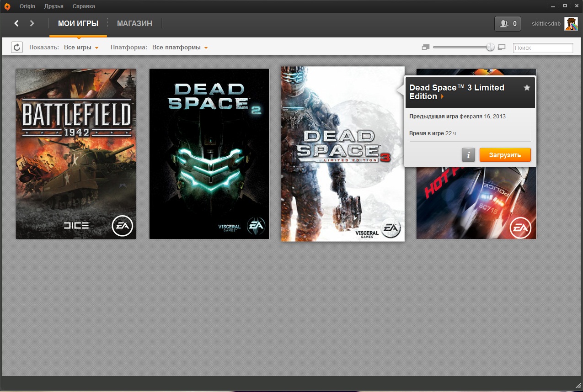Open the Origin menu
This screenshot has width=583, height=392.
tap(27, 6)
